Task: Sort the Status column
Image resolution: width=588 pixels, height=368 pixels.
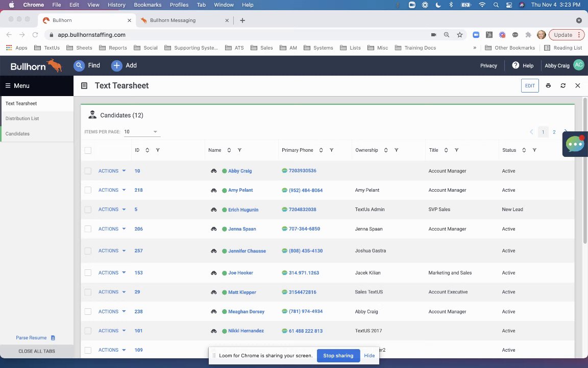Action: tap(524, 150)
